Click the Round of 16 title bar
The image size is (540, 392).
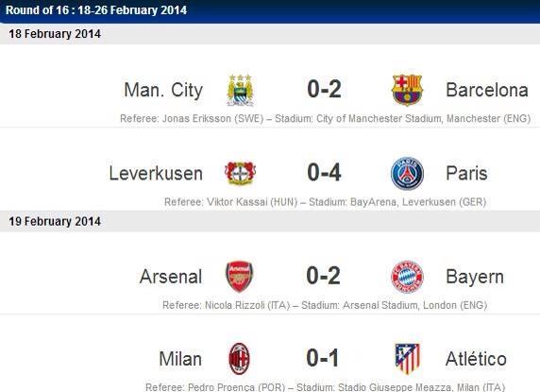pyautogui.click(x=270, y=11)
